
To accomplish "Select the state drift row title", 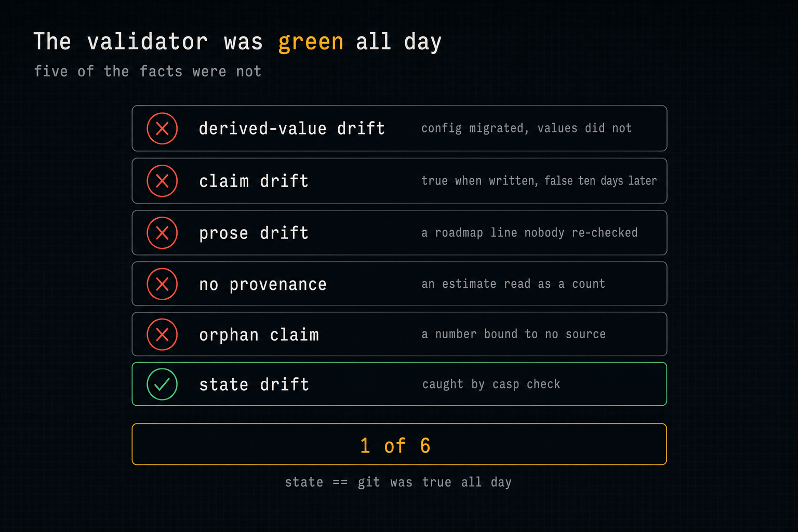I will click(254, 384).
